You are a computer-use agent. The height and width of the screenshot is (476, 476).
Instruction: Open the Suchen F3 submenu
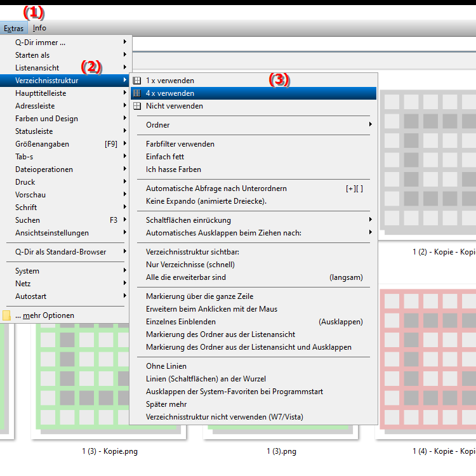click(x=65, y=220)
